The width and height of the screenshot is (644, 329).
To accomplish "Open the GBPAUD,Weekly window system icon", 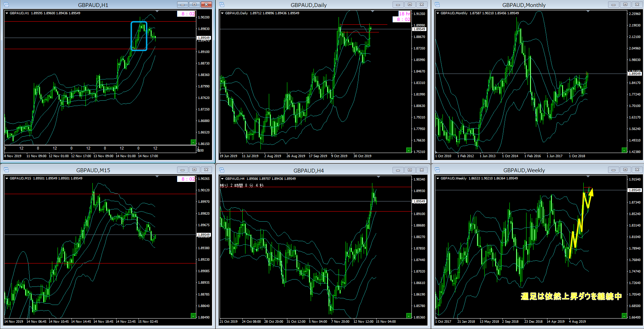I will click(x=437, y=170).
